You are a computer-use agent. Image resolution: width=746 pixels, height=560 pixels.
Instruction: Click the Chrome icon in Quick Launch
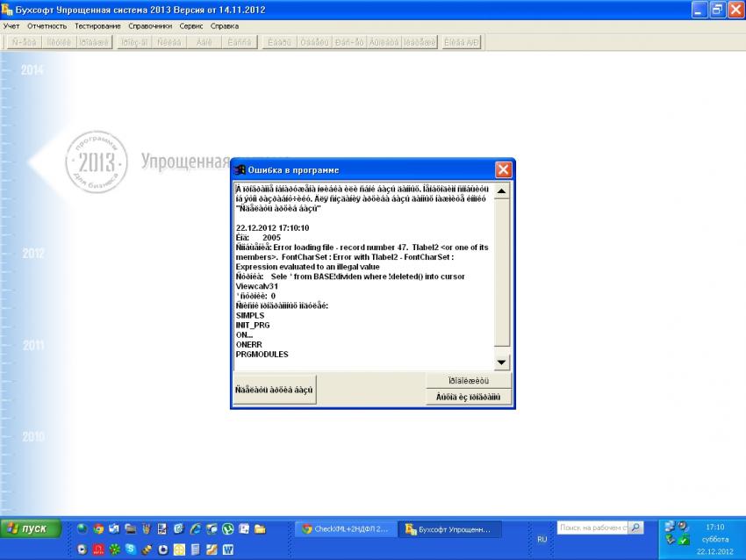(98, 529)
